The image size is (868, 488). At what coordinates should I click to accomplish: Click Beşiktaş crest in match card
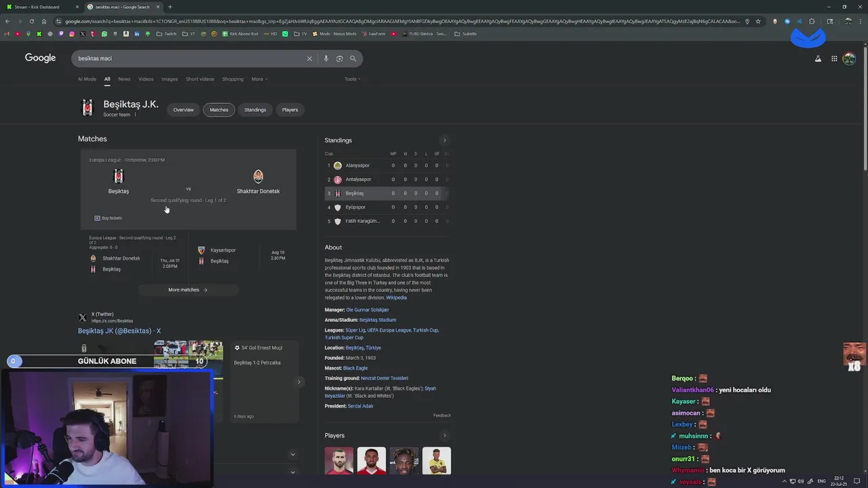coord(119,176)
